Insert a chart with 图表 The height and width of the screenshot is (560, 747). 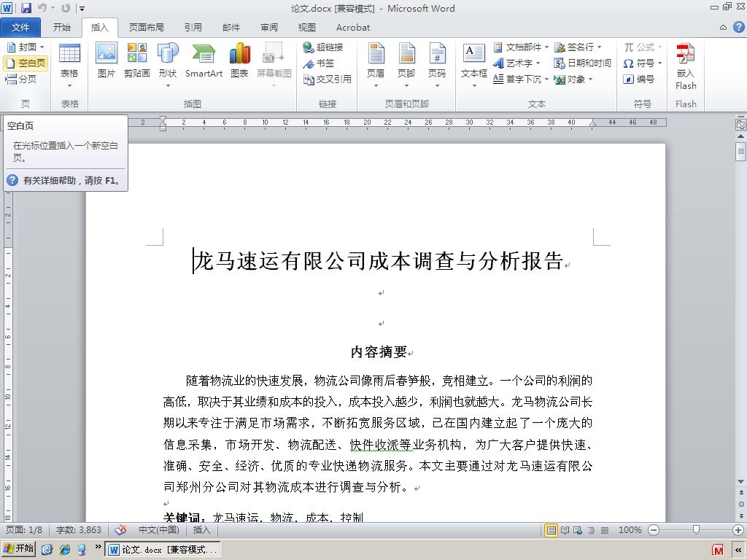pyautogui.click(x=239, y=60)
